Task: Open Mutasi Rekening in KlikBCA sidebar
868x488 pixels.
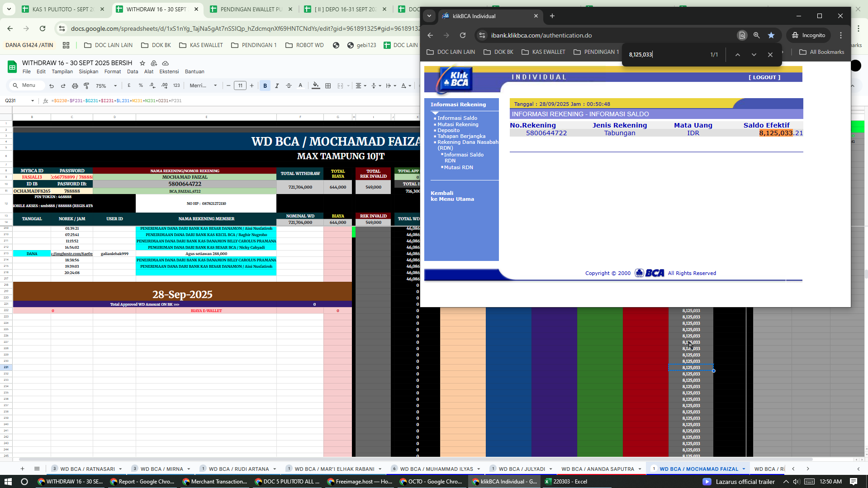Action: [458, 124]
